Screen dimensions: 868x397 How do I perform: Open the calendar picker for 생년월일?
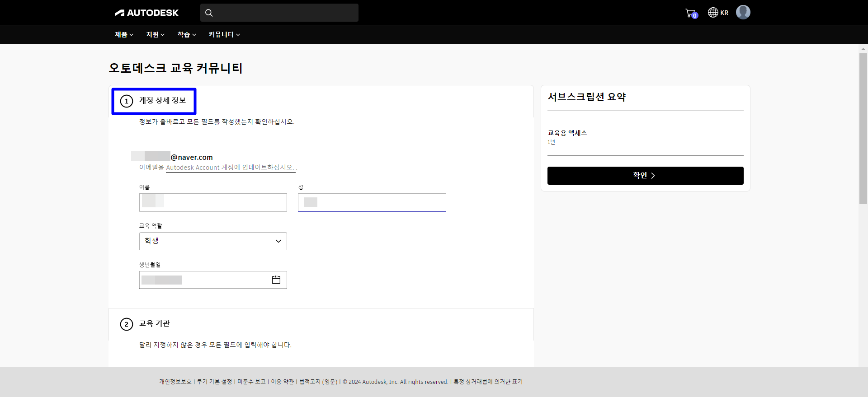pos(276,280)
